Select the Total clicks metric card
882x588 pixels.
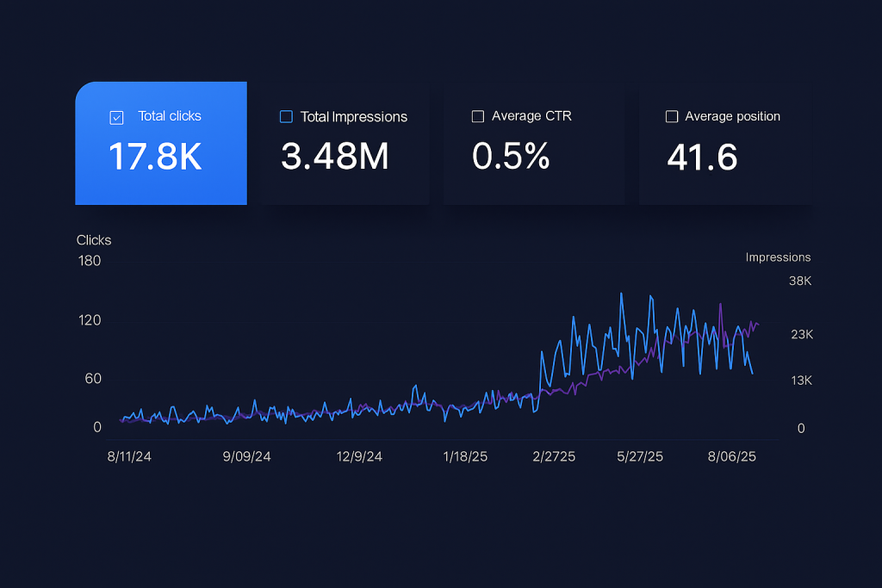[161, 143]
